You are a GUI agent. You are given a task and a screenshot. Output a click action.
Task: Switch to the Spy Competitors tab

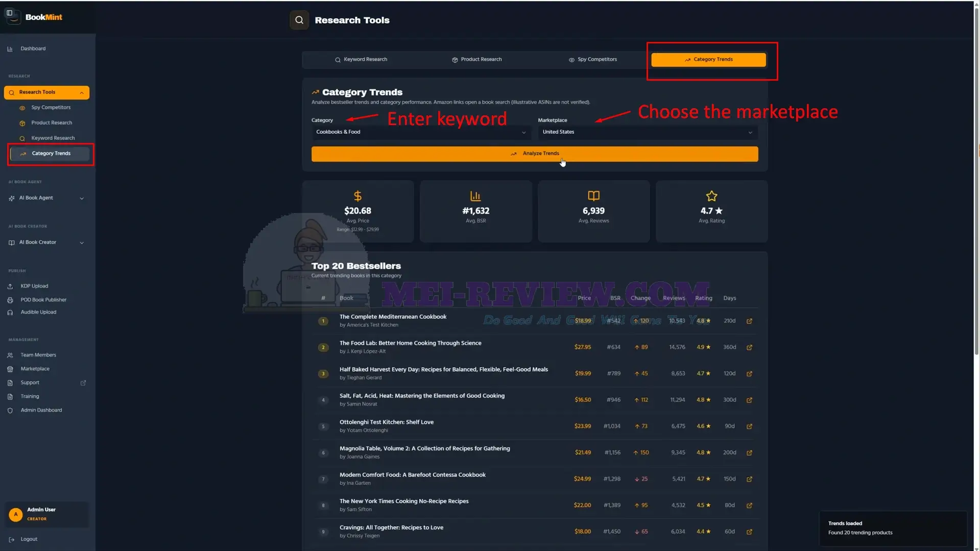coord(592,60)
